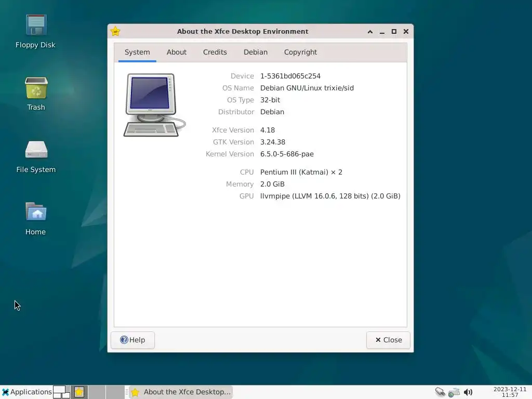Click the volume speaker icon in tray
The image size is (532, 399).
click(x=468, y=392)
